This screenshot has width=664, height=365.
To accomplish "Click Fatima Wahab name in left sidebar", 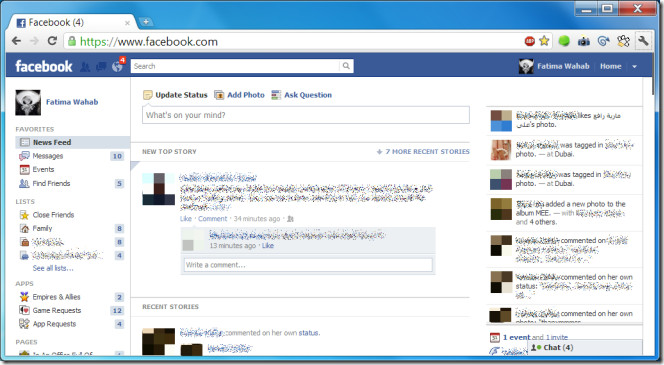I will 72,102.
